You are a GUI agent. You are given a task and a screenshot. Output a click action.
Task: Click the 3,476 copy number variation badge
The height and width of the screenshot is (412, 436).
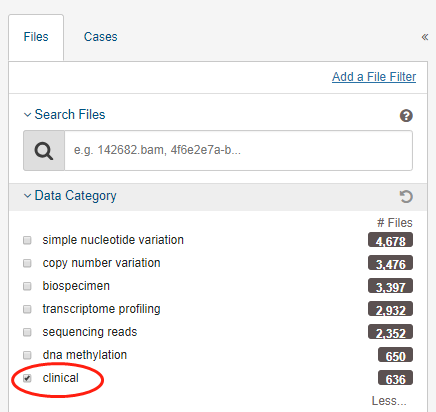click(x=390, y=263)
